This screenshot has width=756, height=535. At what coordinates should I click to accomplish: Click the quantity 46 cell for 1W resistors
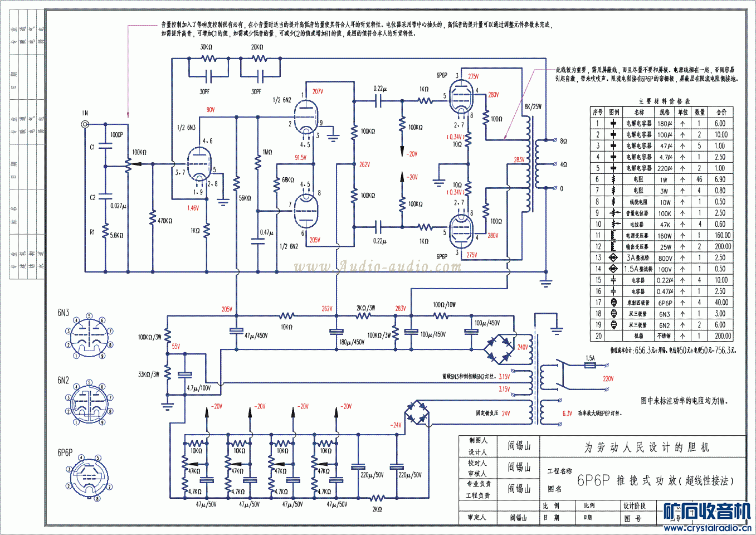click(700, 179)
